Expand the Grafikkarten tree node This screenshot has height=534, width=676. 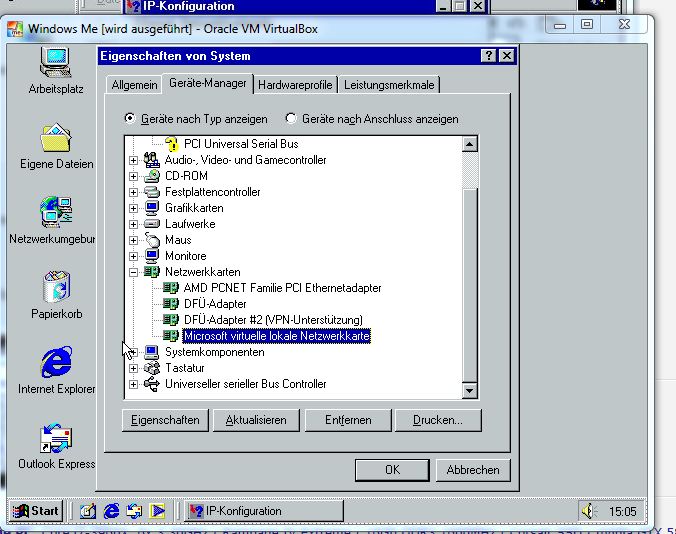(x=133, y=208)
